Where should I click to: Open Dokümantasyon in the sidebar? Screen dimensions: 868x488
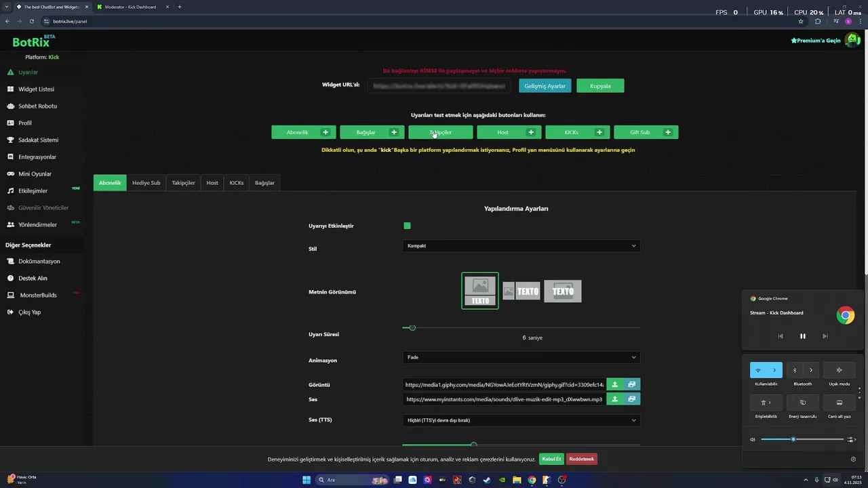39,261
